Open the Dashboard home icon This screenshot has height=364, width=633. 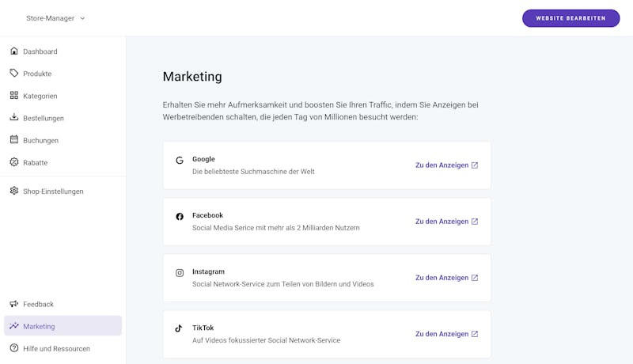pyautogui.click(x=14, y=51)
